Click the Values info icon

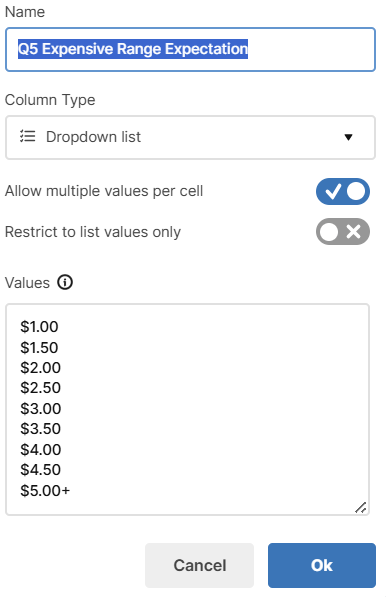pos(65,283)
